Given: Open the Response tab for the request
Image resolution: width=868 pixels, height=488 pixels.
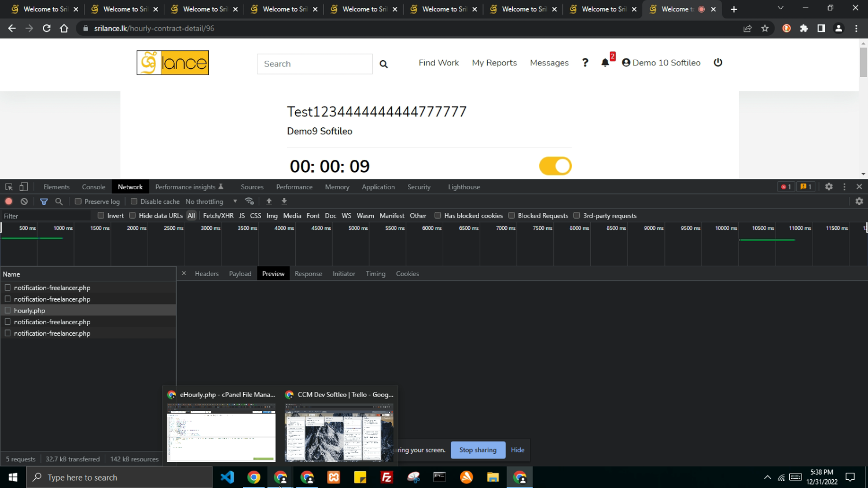Looking at the screenshot, I should (308, 274).
